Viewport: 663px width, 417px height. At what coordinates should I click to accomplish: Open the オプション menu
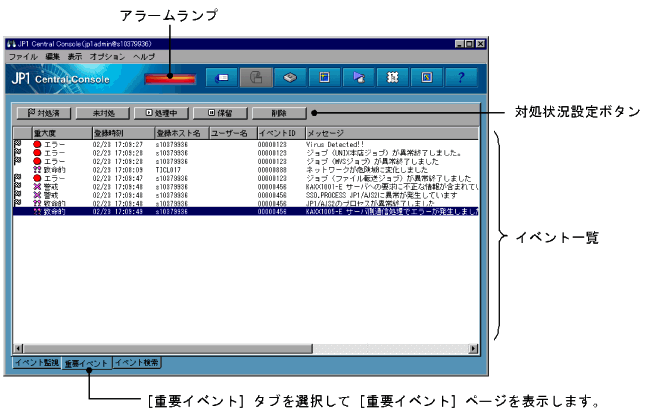[107, 56]
